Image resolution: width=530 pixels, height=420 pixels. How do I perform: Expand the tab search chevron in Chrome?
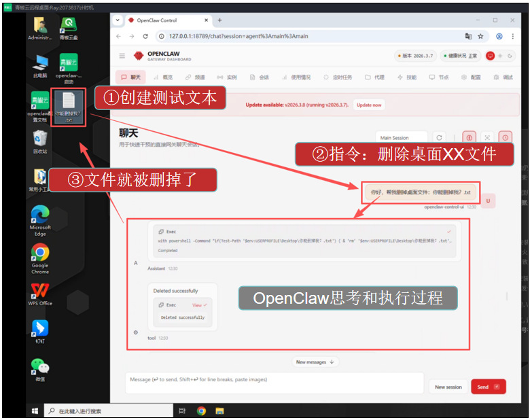pyautogui.click(x=118, y=20)
